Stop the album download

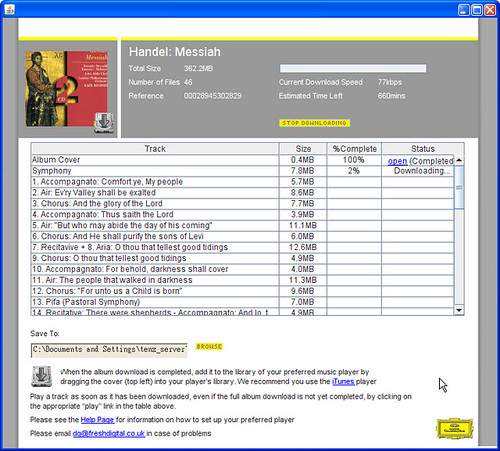pyautogui.click(x=314, y=123)
